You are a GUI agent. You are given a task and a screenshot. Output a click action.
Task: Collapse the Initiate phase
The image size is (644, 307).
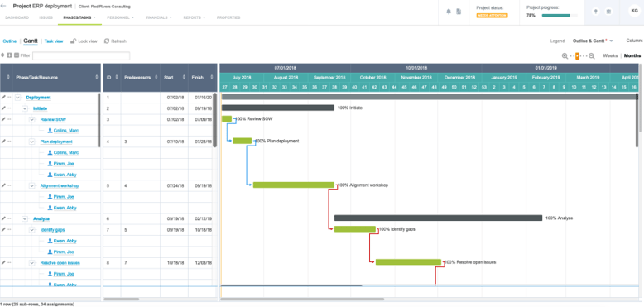pyautogui.click(x=25, y=108)
